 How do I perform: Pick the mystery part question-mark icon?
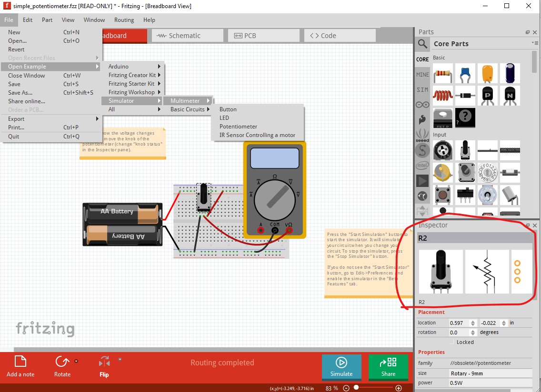click(465, 118)
